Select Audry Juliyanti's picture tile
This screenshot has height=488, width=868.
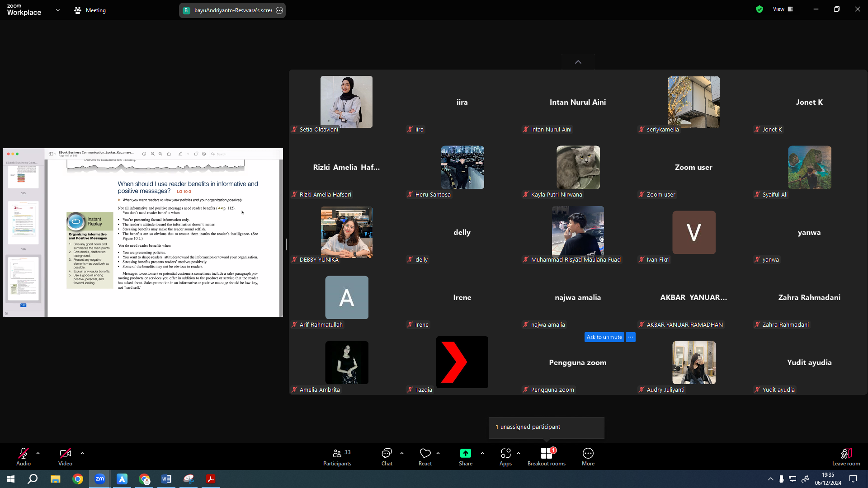[693, 362]
